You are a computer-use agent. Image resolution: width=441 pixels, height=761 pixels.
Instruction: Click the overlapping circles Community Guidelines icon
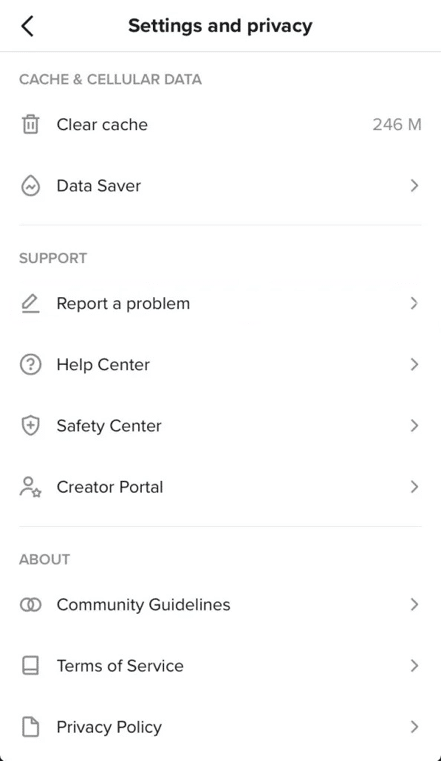coord(30,604)
